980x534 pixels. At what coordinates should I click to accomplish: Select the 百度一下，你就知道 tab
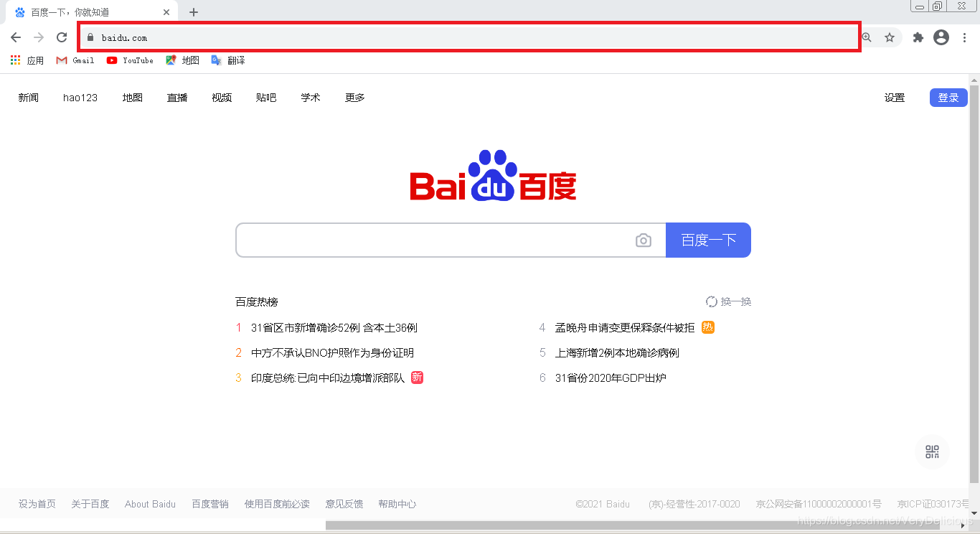(x=92, y=12)
